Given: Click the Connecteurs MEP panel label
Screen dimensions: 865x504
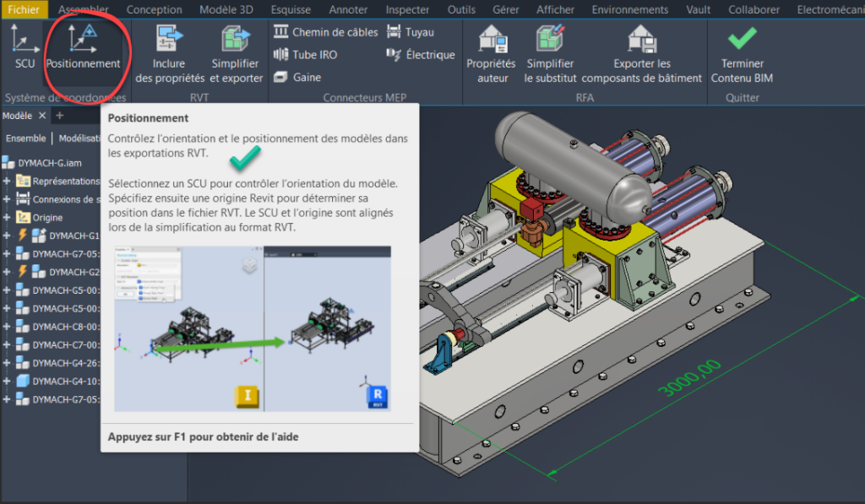Looking at the screenshot, I should point(365,98).
